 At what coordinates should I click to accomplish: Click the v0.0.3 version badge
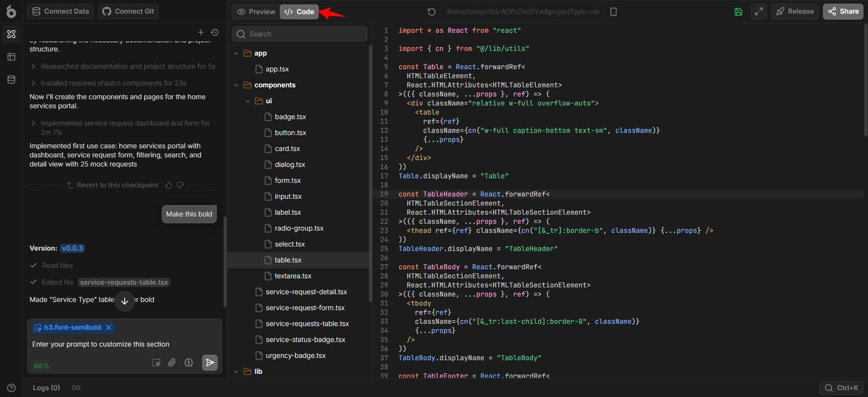coord(73,248)
